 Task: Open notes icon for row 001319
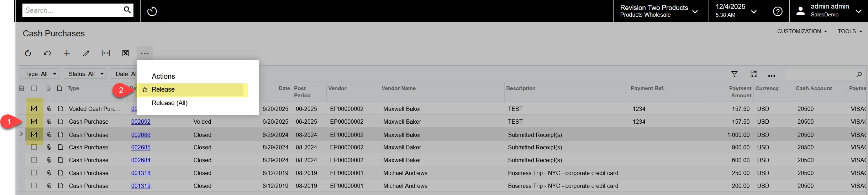pyautogui.click(x=61, y=186)
